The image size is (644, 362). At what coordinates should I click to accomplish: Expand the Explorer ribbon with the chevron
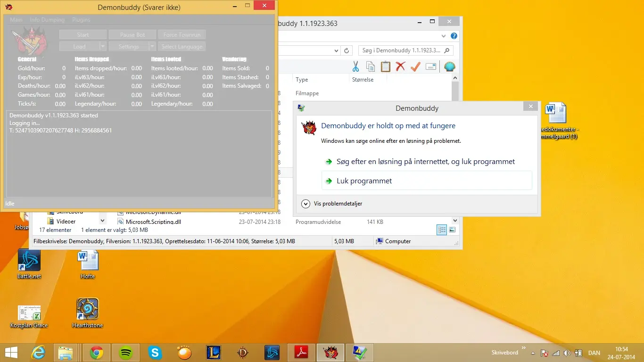pyautogui.click(x=443, y=36)
